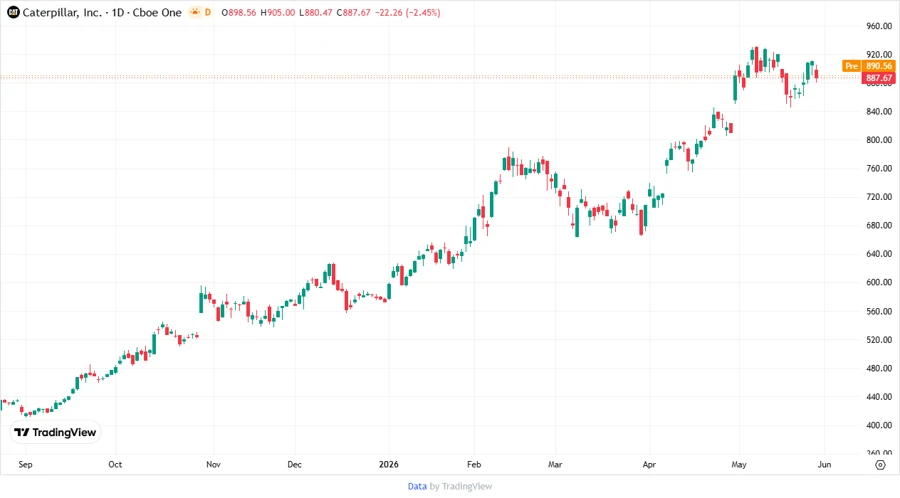
Task: Open the TradingView logo button
Action: click(55, 433)
